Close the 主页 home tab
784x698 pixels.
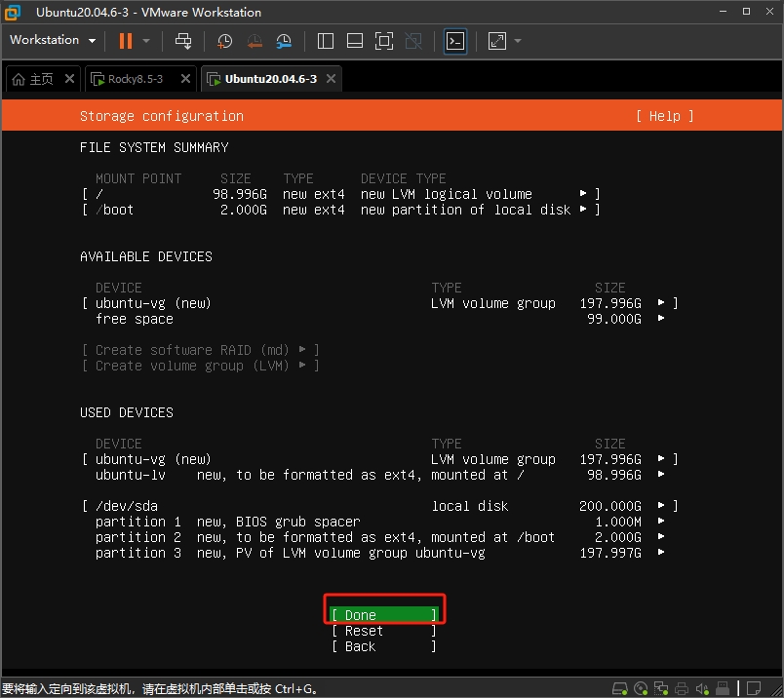click(x=69, y=79)
